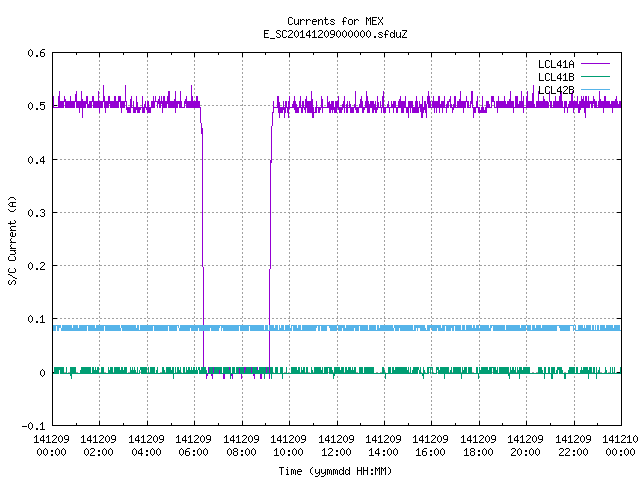Click the purple LCL41A rising edge after 09:00
640x480 pixels.
270,237
